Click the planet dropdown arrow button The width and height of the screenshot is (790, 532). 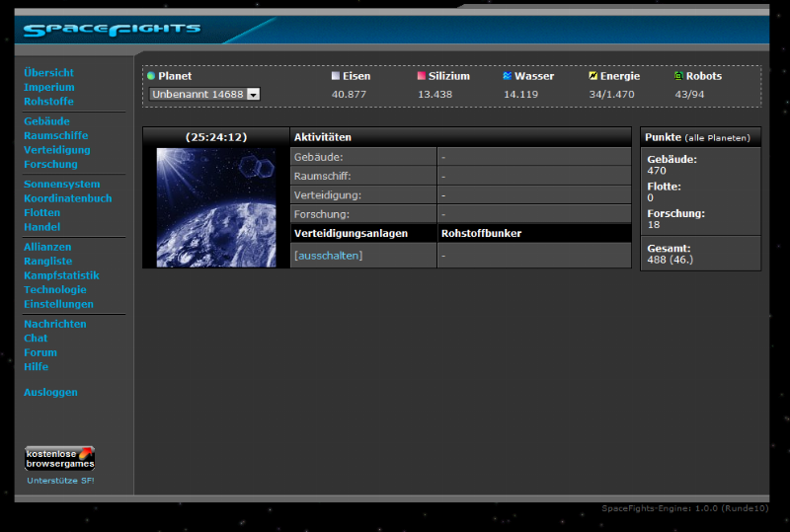point(254,94)
